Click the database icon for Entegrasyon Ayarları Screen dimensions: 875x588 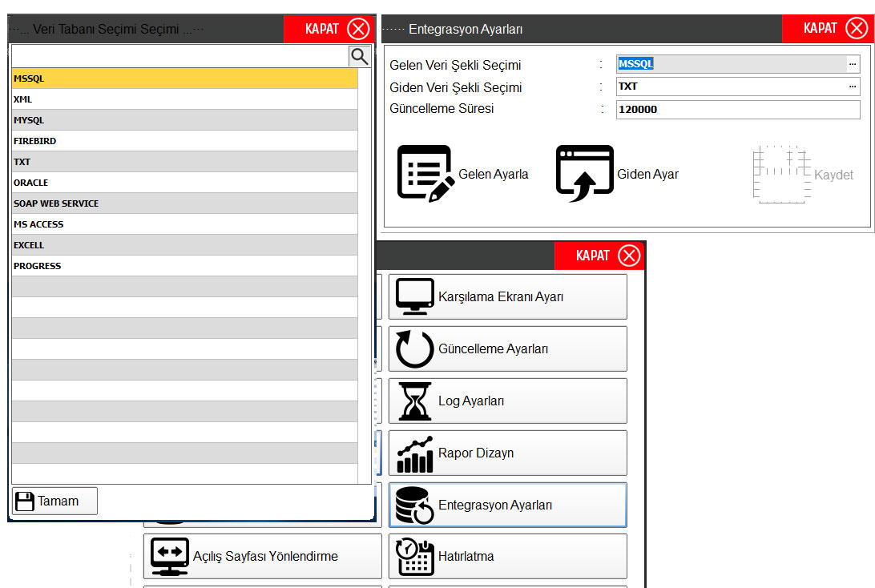click(414, 505)
